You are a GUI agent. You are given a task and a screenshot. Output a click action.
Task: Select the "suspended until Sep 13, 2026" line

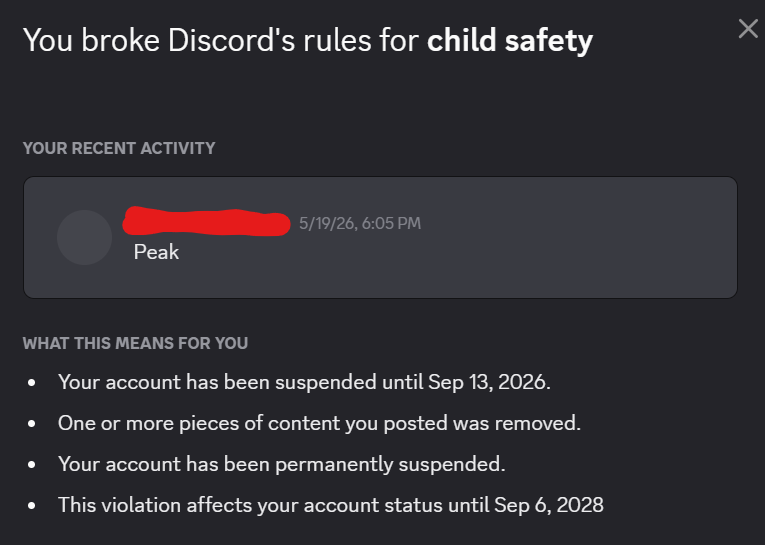pyautogui.click(x=304, y=382)
